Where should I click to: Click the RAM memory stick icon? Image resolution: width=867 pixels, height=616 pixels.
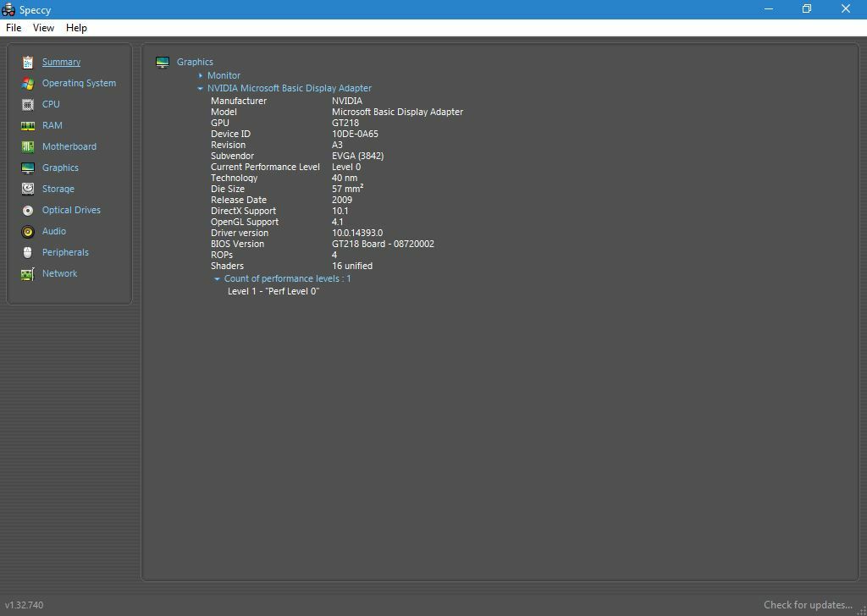click(28, 126)
